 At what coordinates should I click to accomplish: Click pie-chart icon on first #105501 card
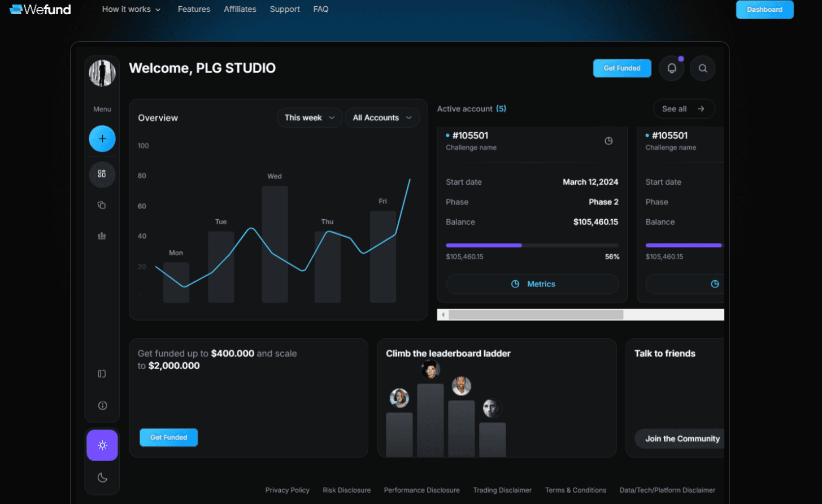coord(608,141)
